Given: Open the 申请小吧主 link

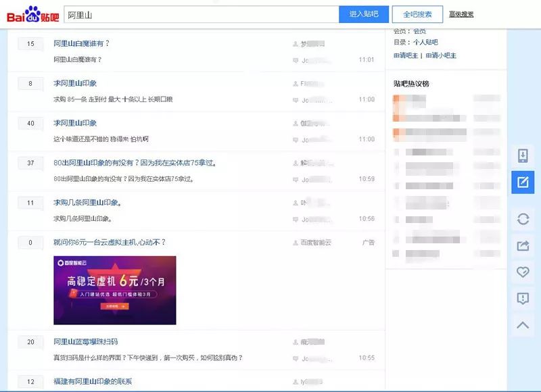Looking at the screenshot, I should pos(441,55).
